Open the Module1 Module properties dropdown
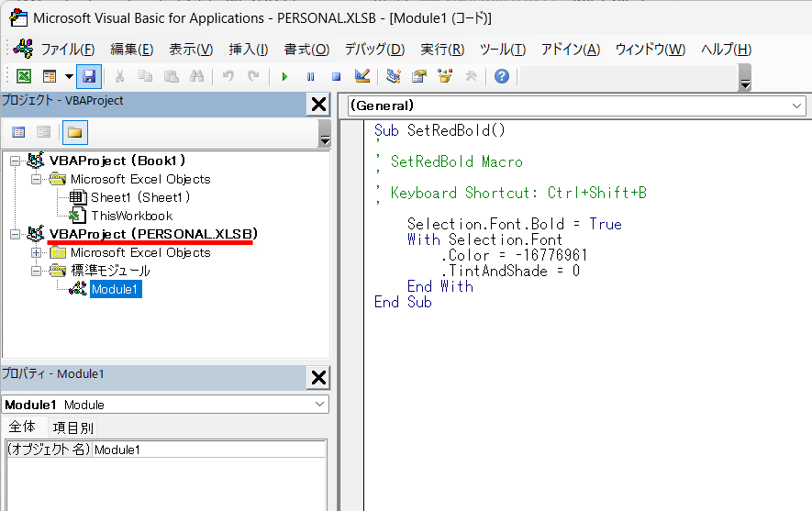The width and height of the screenshot is (812, 511). [319, 405]
